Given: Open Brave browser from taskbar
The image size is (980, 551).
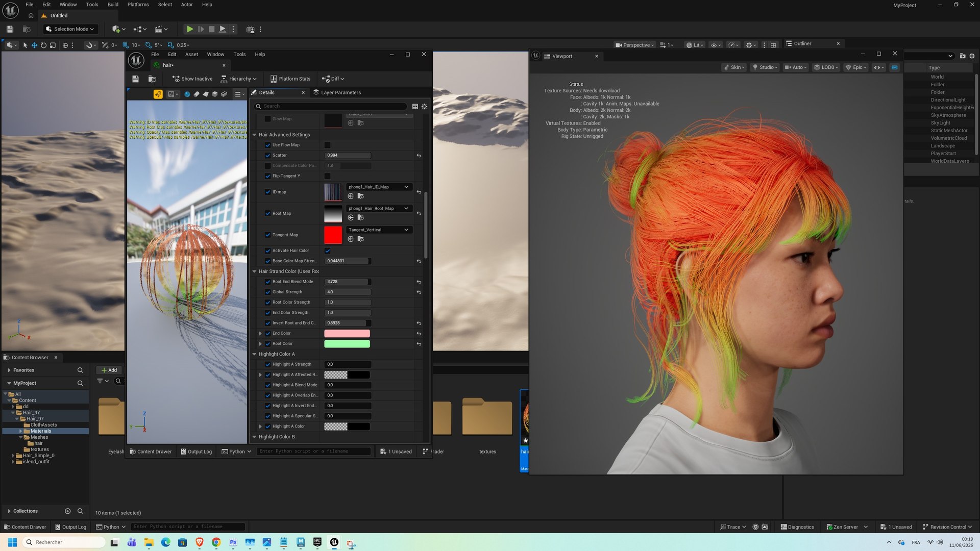Looking at the screenshot, I should (200, 542).
